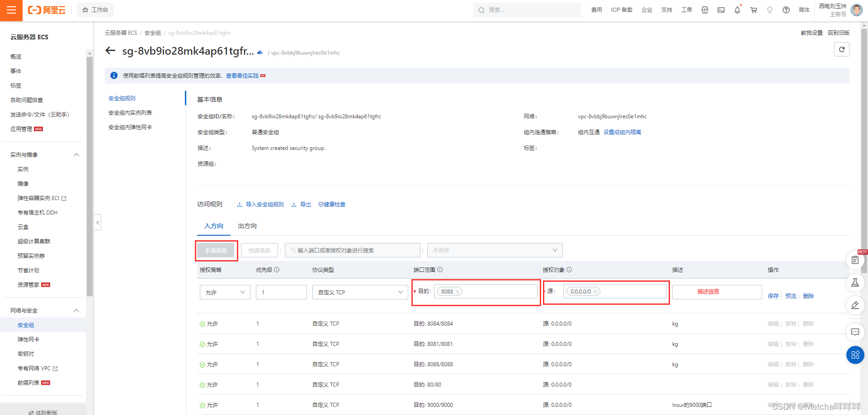Select 安全组内实例列表 in the side menu
Image resolution: width=868 pixels, height=415 pixels.
130,113
